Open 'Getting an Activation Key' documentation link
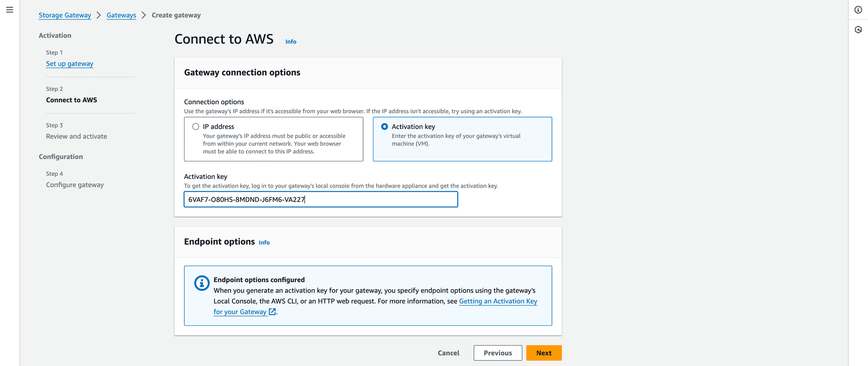The width and height of the screenshot is (868, 366). pos(498,301)
